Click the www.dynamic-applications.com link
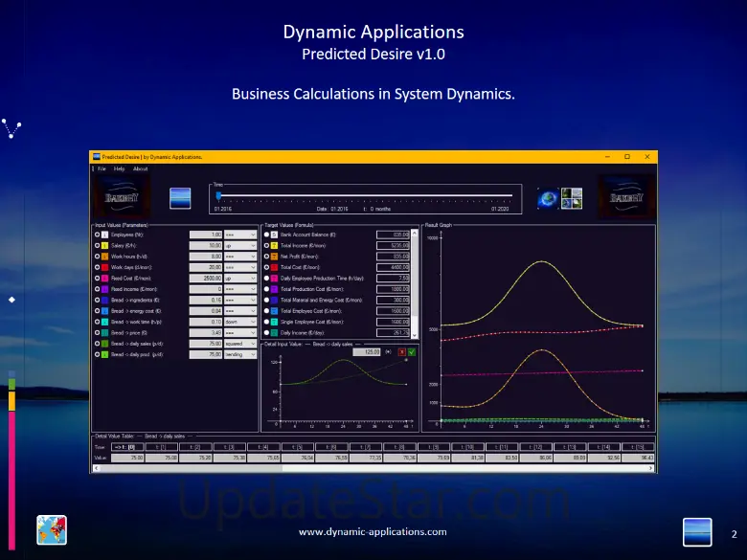This screenshot has width=747, height=560. (x=373, y=531)
